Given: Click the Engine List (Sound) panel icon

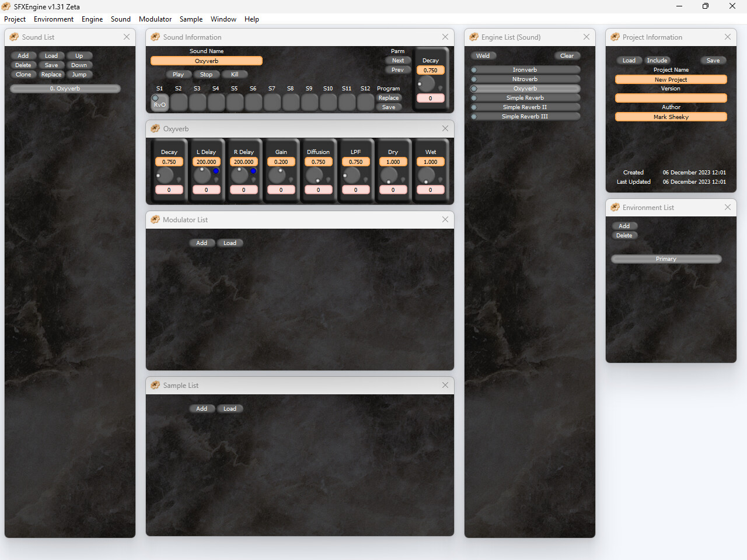Looking at the screenshot, I should tap(473, 37).
